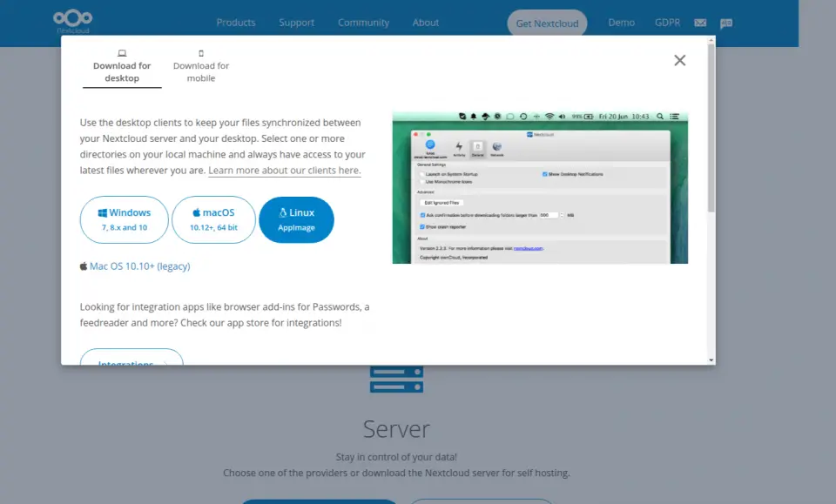
Task: Toggle Show crash reporter checkbox
Action: point(421,226)
